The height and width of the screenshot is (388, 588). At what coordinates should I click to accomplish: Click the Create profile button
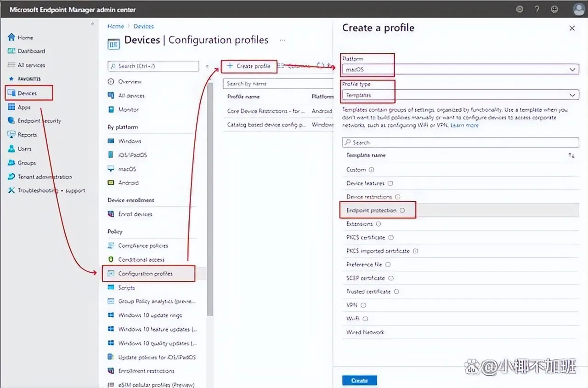pos(249,66)
